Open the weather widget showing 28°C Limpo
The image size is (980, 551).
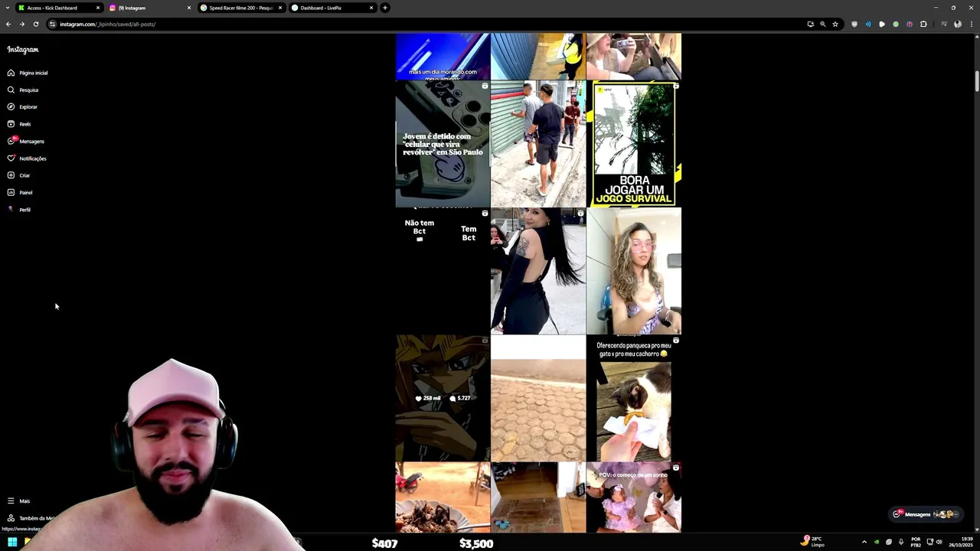pos(812,541)
